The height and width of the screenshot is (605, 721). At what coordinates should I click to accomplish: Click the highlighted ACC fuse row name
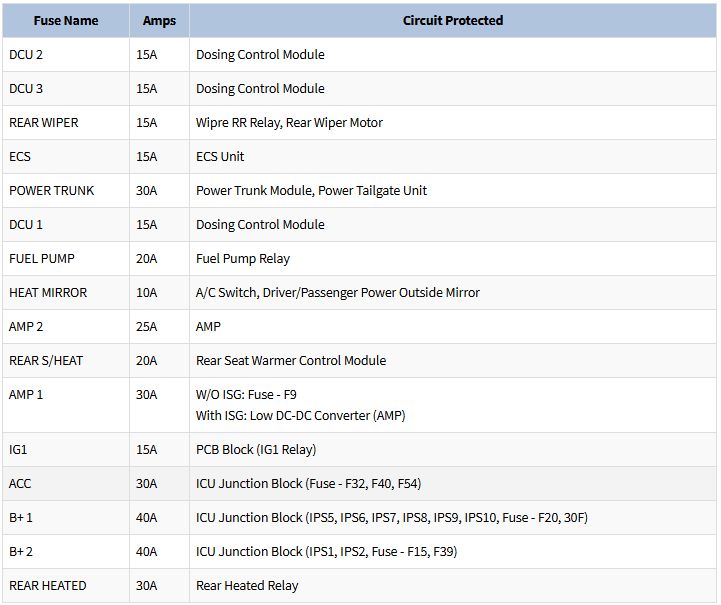tap(20, 484)
